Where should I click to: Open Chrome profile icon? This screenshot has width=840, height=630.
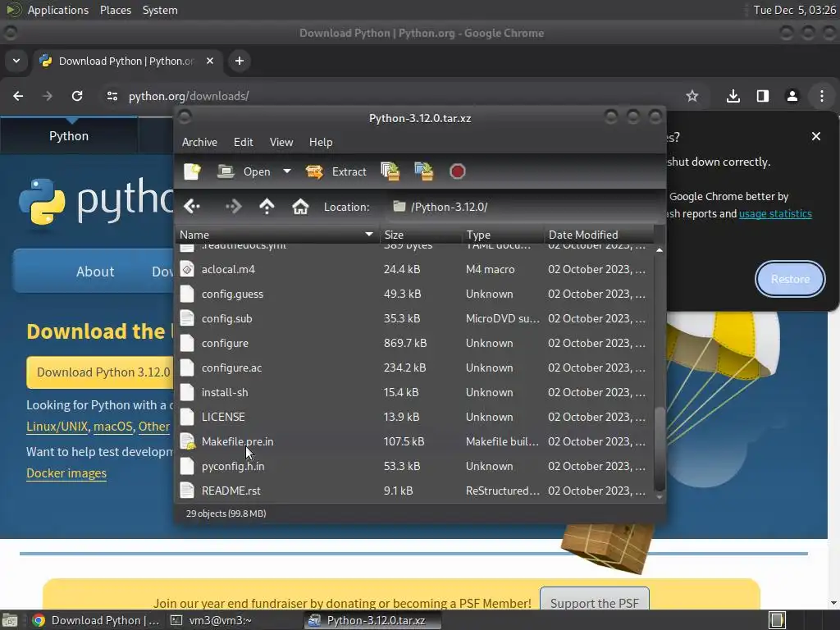coord(792,96)
